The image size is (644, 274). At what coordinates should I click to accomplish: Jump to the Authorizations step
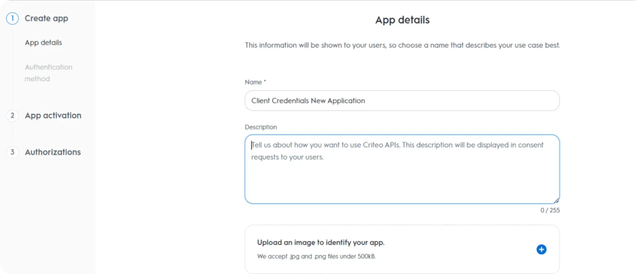pos(53,152)
